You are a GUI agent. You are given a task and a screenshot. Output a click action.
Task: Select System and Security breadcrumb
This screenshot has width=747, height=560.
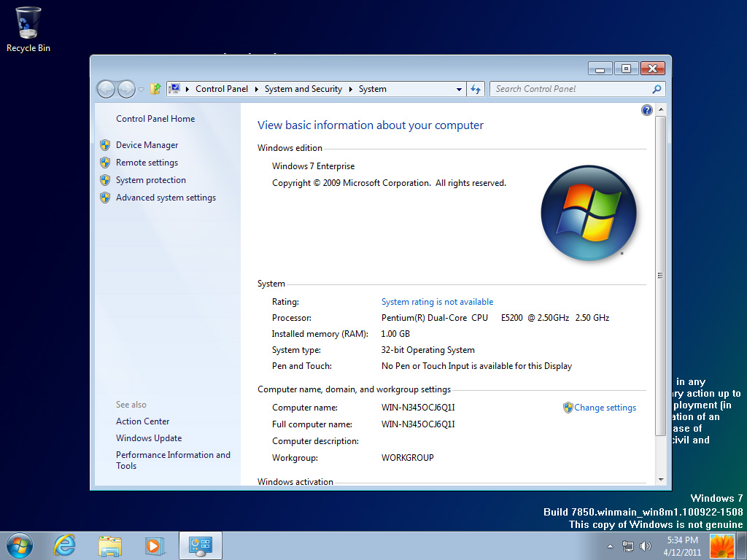pyautogui.click(x=303, y=89)
